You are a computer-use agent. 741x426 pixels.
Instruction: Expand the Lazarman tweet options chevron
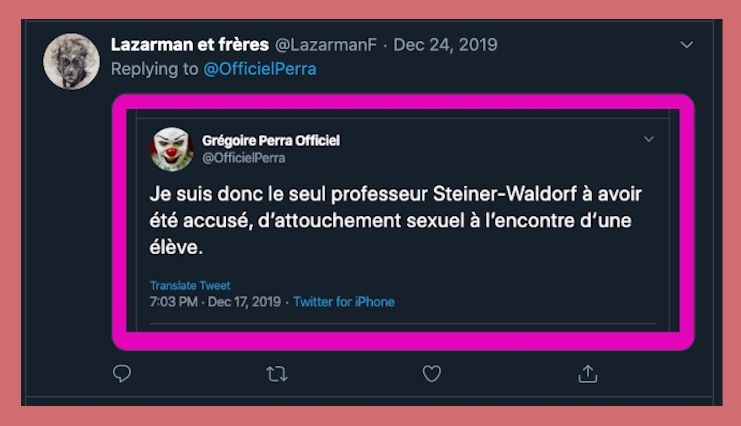pos(686,45)
